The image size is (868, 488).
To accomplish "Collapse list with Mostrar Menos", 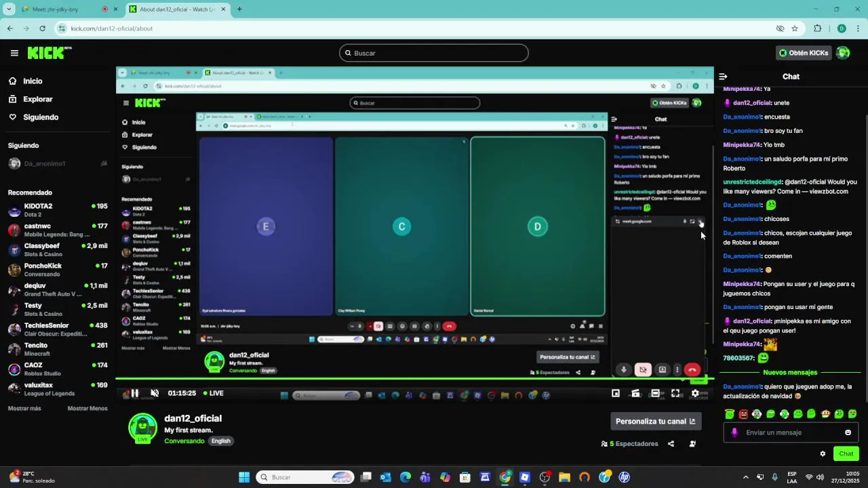I will [87, 409].
